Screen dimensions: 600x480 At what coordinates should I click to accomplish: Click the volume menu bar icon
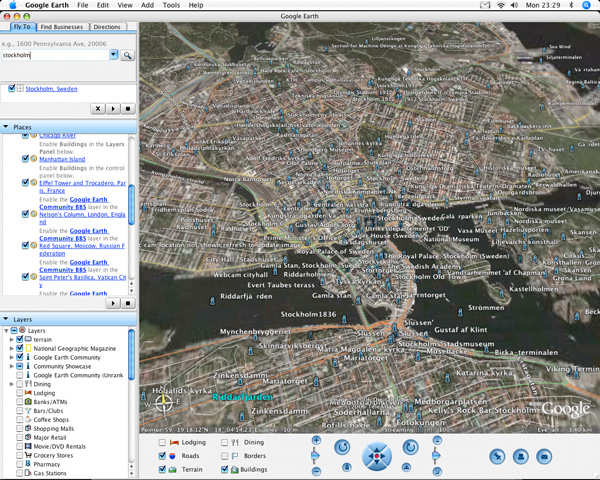(514, 5)
